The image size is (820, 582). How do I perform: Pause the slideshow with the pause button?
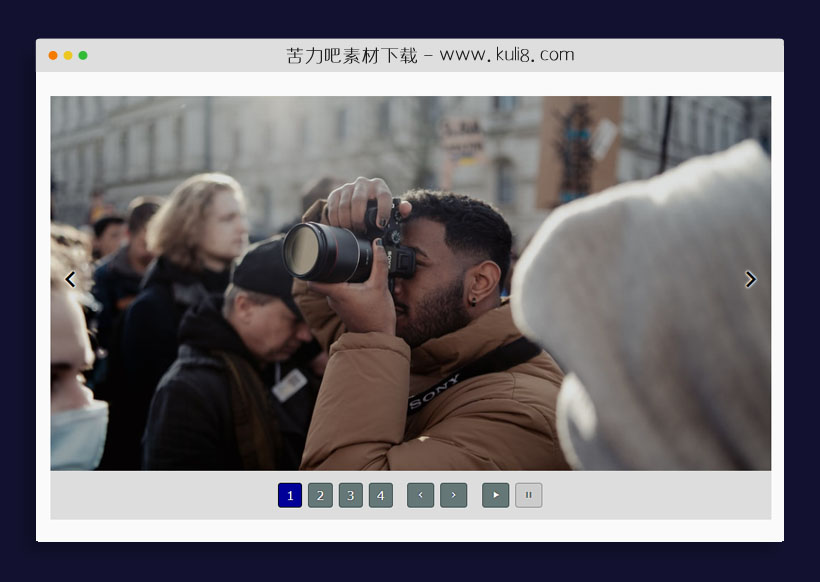pyautogui.click(x=528, y=495)
